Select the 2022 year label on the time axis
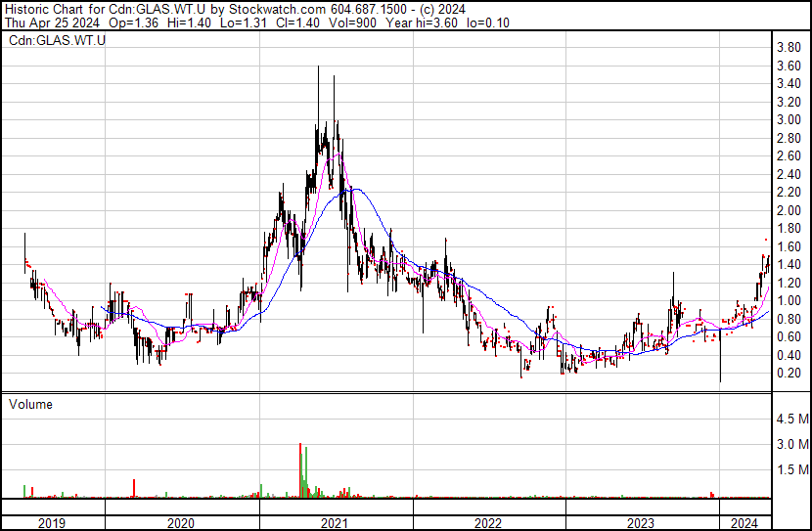The width and height of the screenshot is (812, 531). (489, 523)
